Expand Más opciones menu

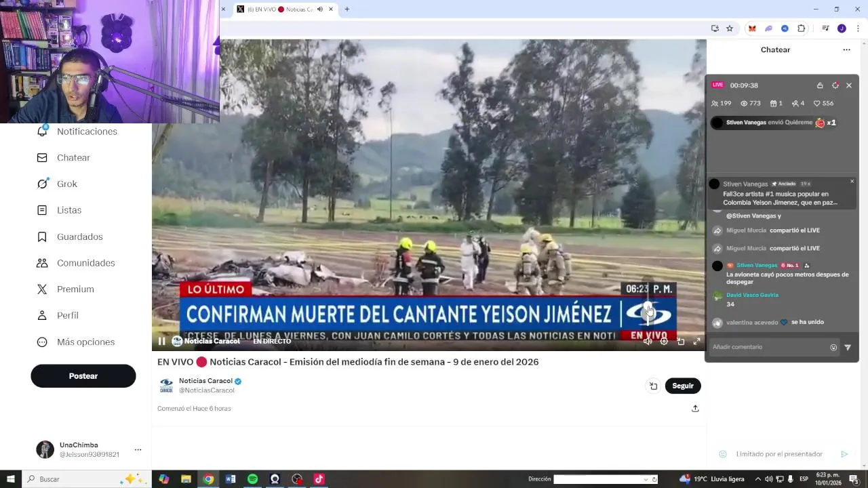click(x=76, y=342)
